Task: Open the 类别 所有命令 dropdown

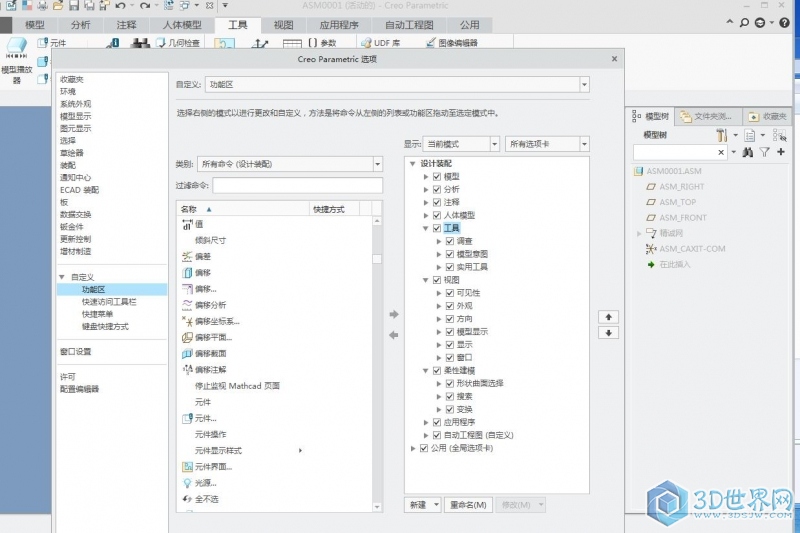Action: [378, 164]
